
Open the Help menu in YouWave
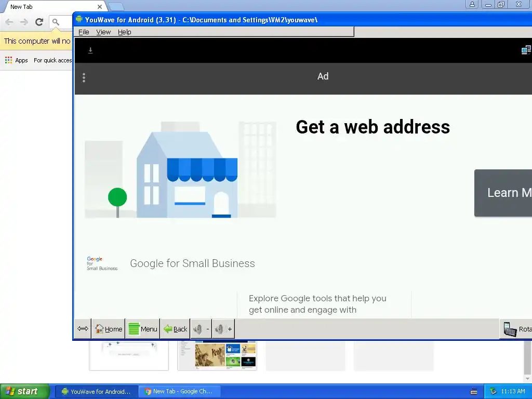point(125,32)
